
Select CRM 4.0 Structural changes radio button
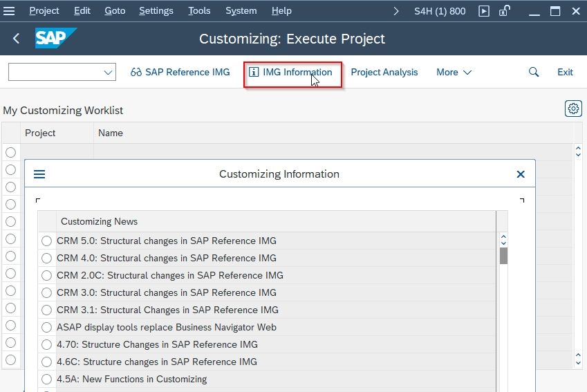(46, 258)
